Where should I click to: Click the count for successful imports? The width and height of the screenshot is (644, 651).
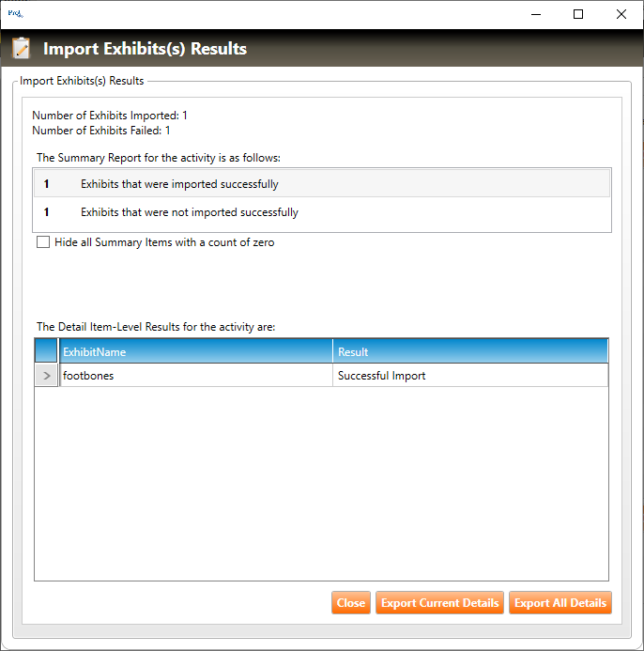46,184
